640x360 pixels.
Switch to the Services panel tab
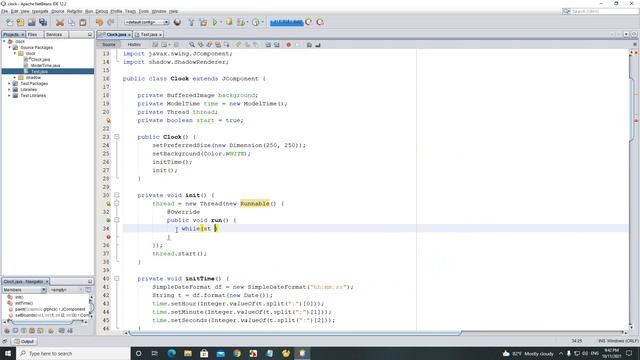pos(54,35)
